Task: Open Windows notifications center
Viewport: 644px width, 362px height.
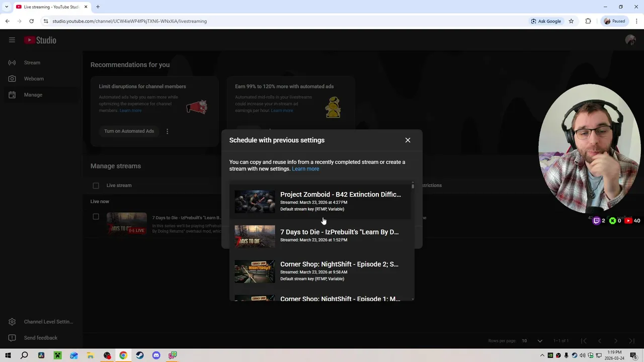Action: click(x=634, y=355)
